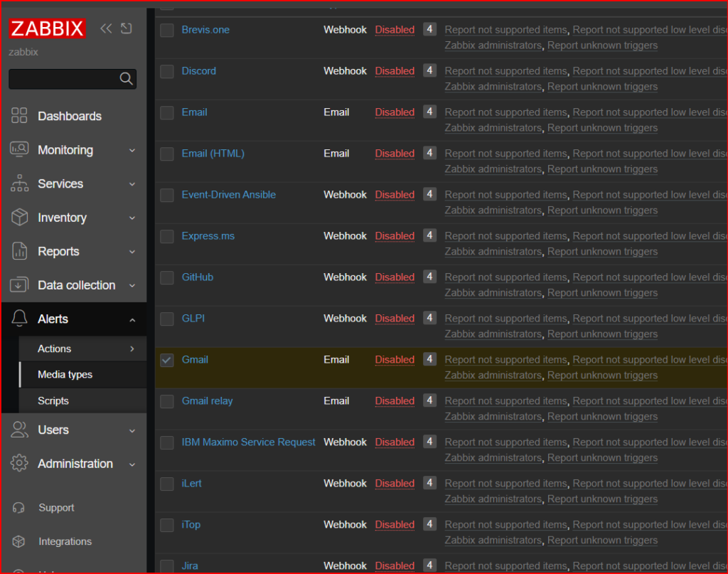Tick the Discord checkbox
Screen dimensions: 728x574
(166, 72)
